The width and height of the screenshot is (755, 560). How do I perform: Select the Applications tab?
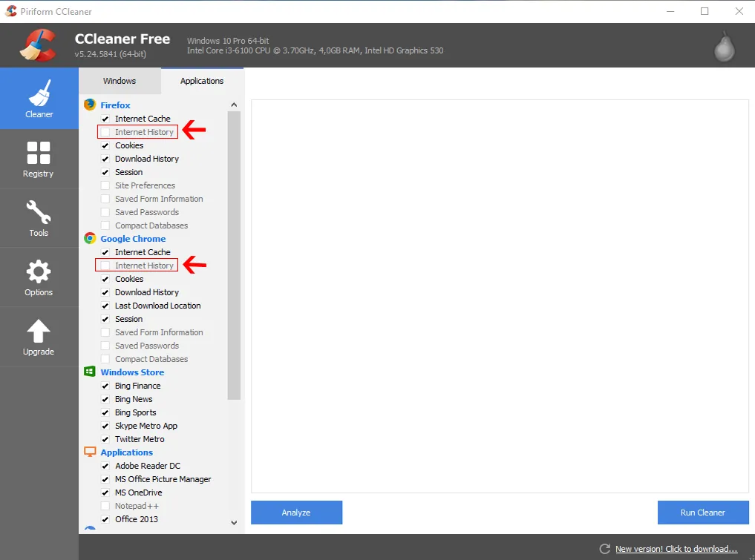click(202, 81)
